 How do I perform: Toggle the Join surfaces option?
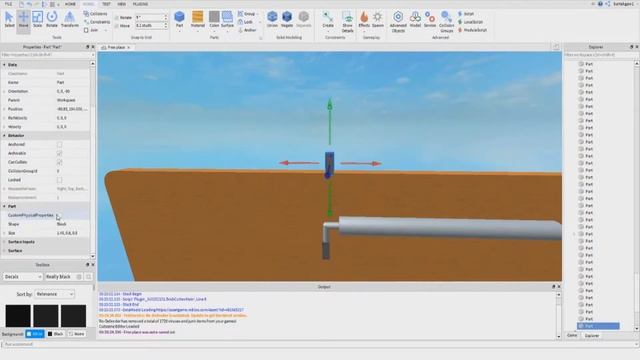(x=91, y=30)
